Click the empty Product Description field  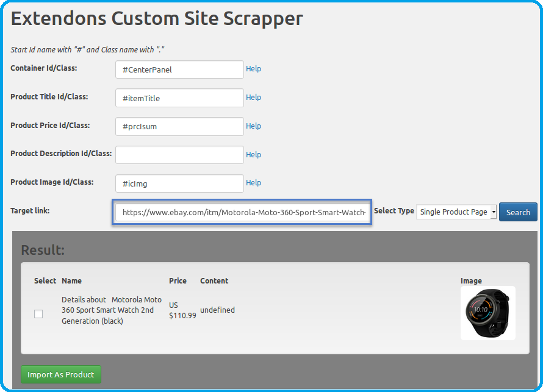[179, 155]
